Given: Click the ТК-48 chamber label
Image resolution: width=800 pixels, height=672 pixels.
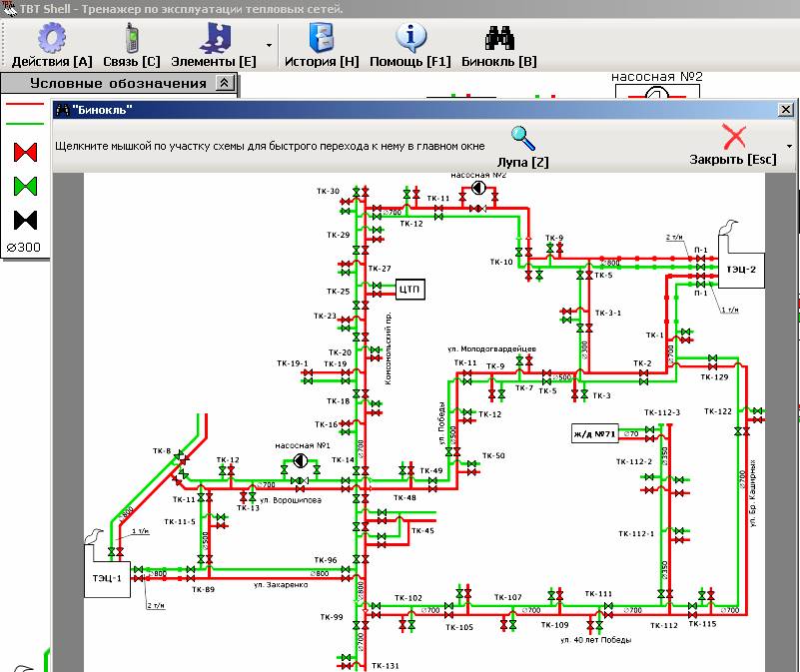Looking at the screenshot, I should 404,497.
